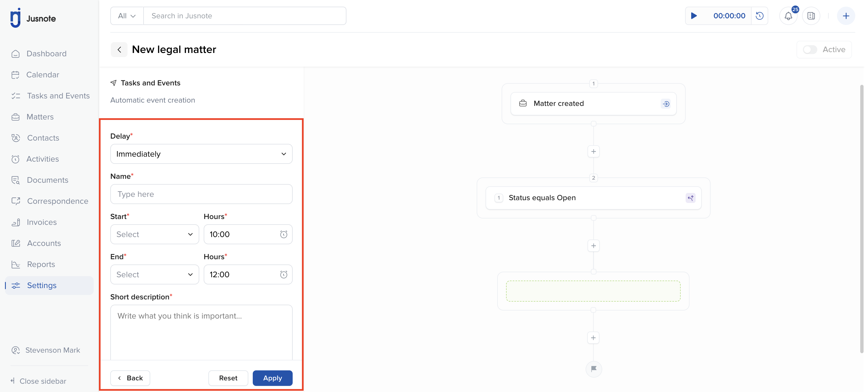Open the Start Select dropdown
Viewport: 868px width, 392px height.
(x=154, y=234)
